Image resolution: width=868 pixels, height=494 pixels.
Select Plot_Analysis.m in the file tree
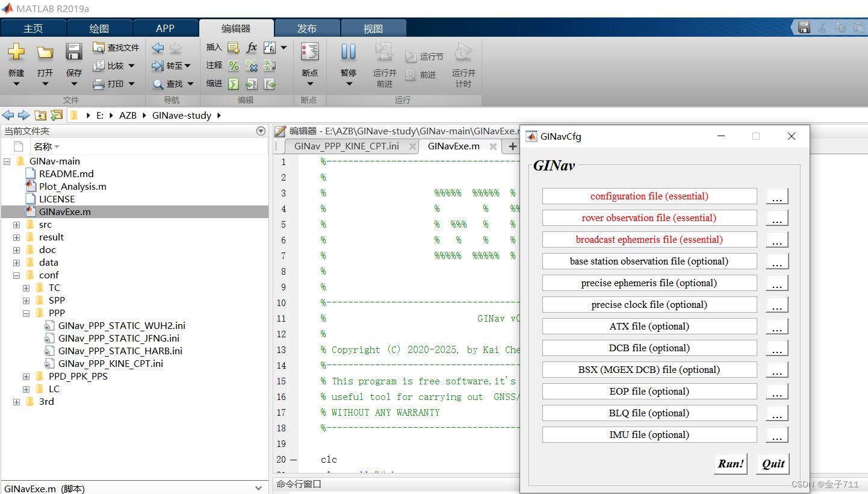point(73,187)
